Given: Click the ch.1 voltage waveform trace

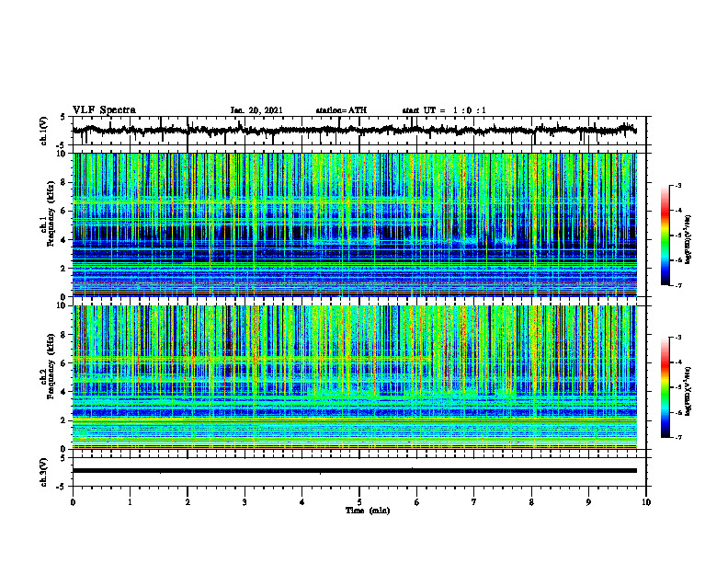Looking at the screenshot, I should tap(354, 131).
